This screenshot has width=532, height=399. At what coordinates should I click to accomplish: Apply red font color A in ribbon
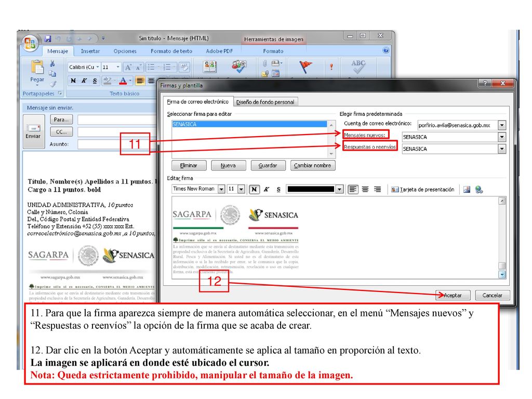[123, 81]
